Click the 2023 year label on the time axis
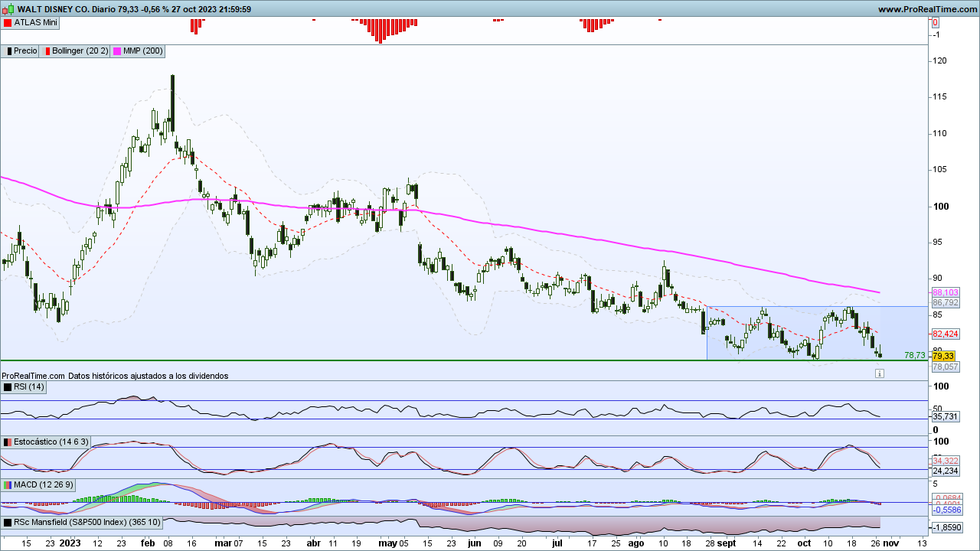Viewport: 980px width, 551px height. pos(70,543)
